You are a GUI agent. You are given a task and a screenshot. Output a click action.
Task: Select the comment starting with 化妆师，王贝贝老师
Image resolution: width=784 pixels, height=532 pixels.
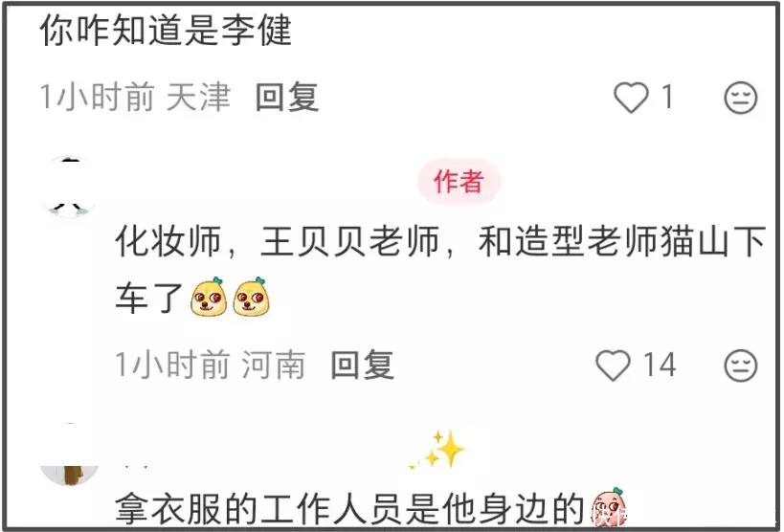coord(440,270)
